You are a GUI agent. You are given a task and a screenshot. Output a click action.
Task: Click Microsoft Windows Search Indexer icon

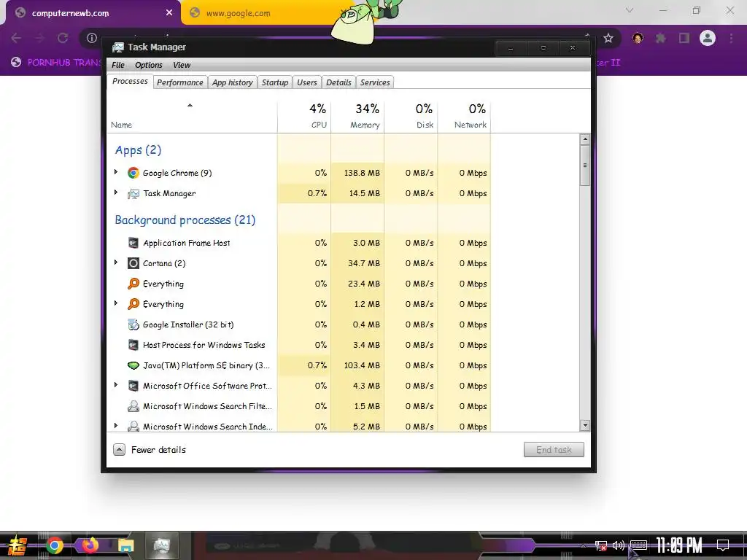point(133,426)
